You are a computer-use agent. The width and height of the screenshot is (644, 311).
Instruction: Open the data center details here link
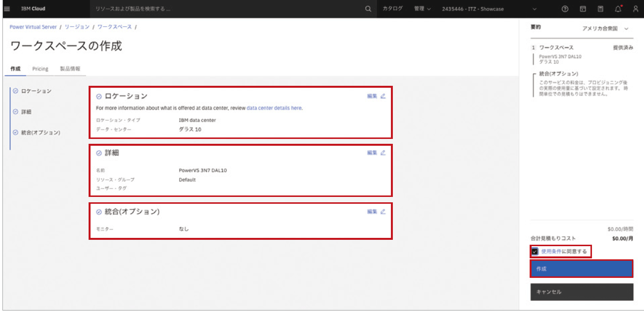click(x=274, y=108)
